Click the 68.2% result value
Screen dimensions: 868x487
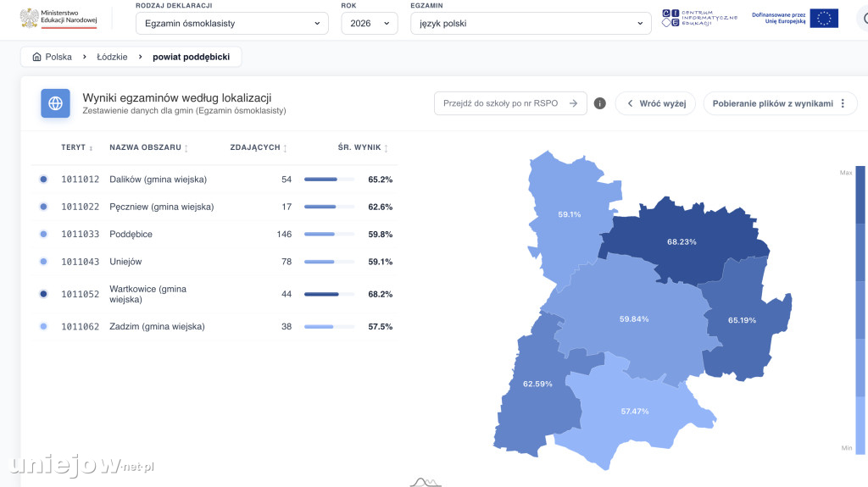(x=381, y=295)
